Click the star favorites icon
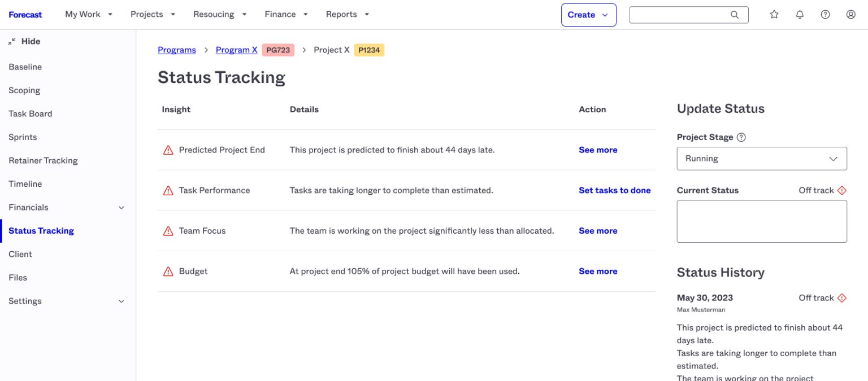The height and width of the screenshot is (381, 868). (x=774, y=14)
